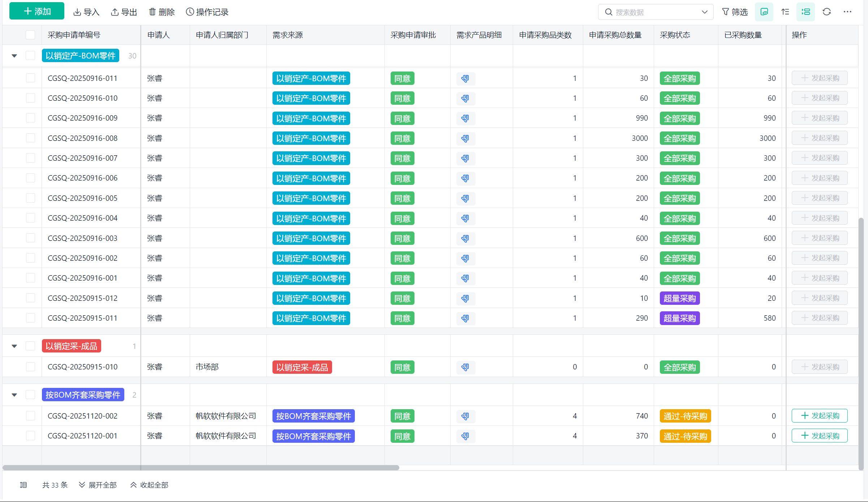
Task: Click the 导出 export toolbar item
Action: [x=124, y=12]
